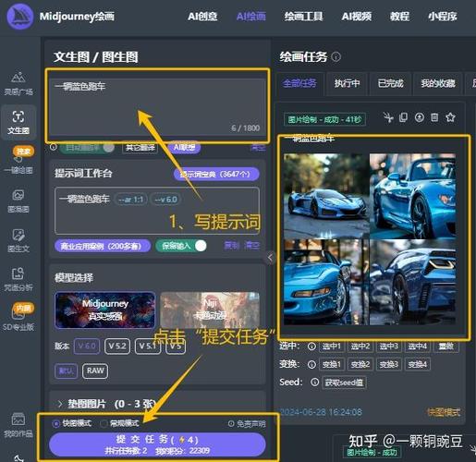
Task: Select the 默认 style option
Action: click(66, 371)
